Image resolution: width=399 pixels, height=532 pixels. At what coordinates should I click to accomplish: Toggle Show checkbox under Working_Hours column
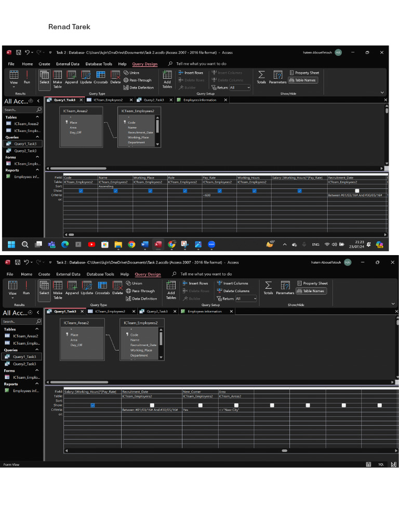point(255,191)
